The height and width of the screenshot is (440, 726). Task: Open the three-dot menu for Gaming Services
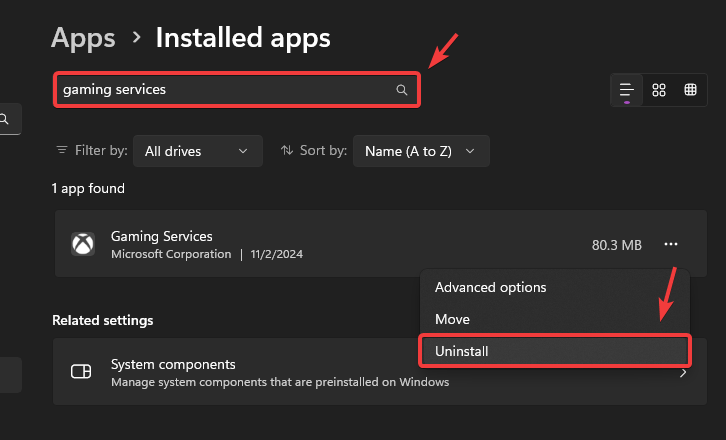(x=670, y=244)
